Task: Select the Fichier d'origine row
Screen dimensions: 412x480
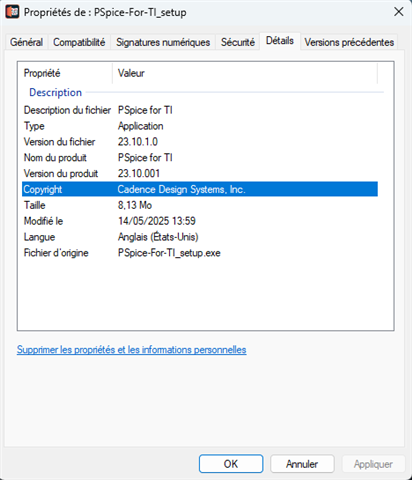Action: [200, 253]
